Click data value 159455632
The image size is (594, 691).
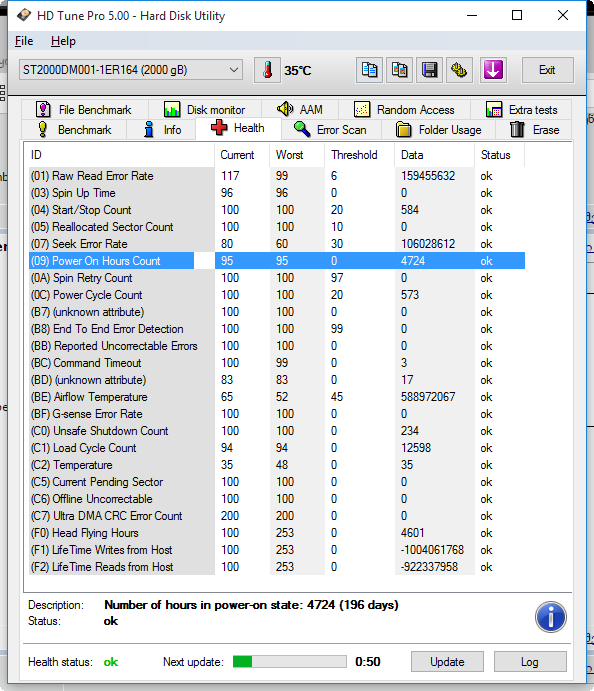point(428,176)
